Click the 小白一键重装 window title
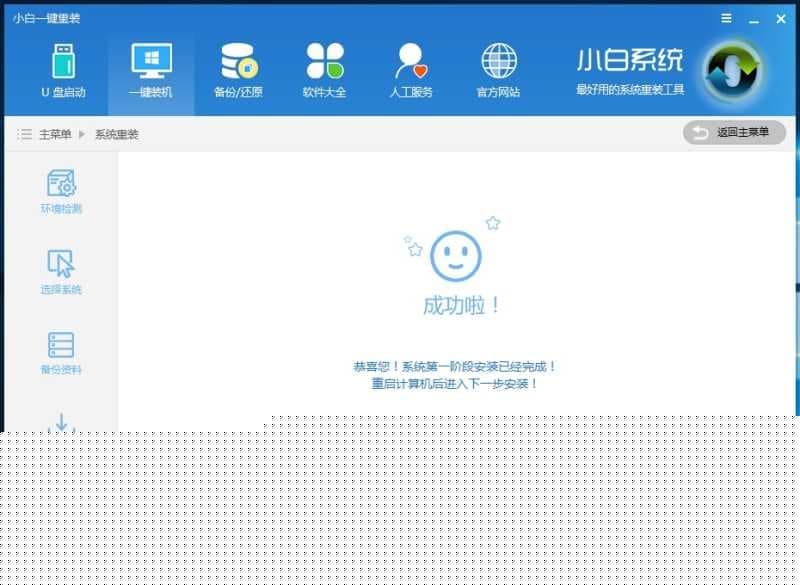The height and width of the screenshot is (585, 800). (46, 18)
